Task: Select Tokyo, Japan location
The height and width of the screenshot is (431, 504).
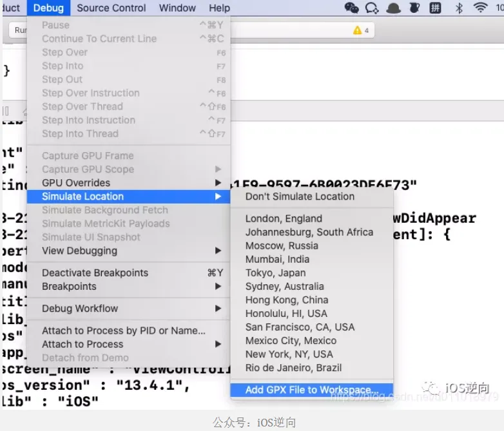Action: (312, 273)
